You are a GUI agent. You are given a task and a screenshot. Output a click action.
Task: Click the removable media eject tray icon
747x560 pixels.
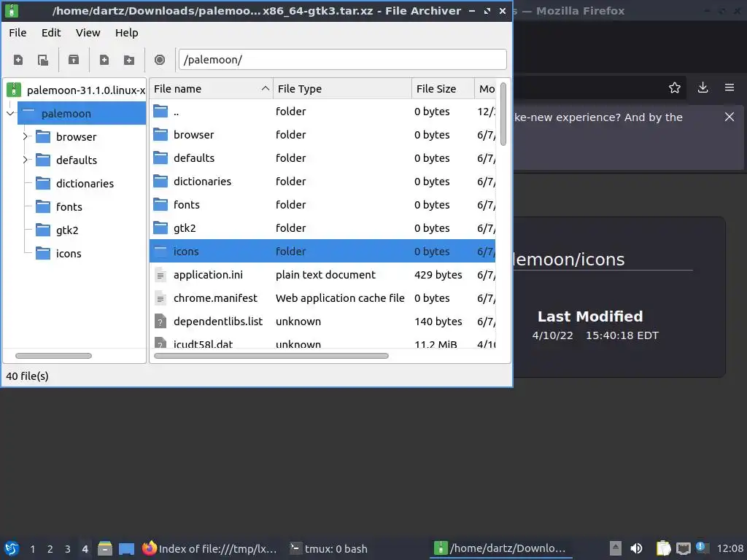(x=615, y=548)
